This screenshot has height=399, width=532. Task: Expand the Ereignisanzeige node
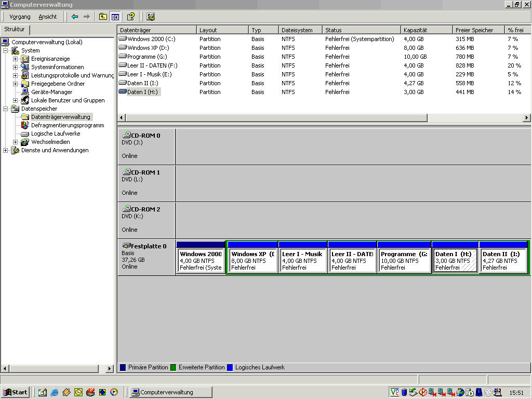click(x=16, y=59)
